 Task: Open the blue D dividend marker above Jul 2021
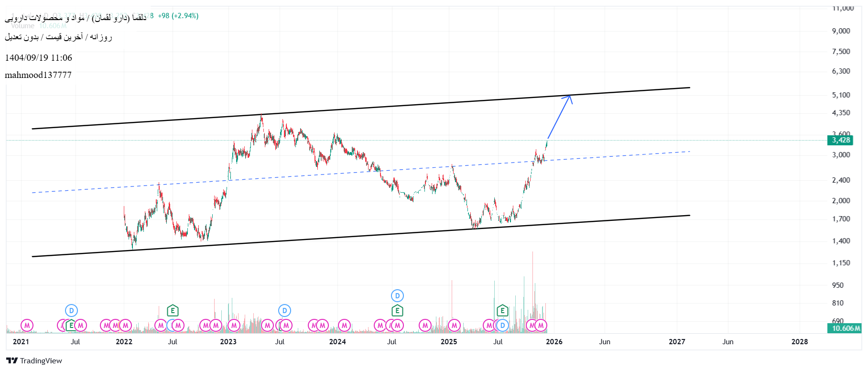pos(71,311)
